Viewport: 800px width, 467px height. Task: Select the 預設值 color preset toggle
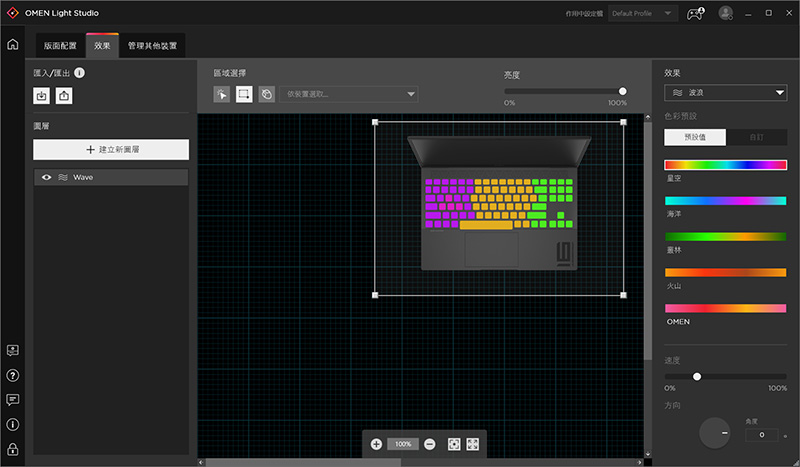pyautogui.click(x=695, y=137)
